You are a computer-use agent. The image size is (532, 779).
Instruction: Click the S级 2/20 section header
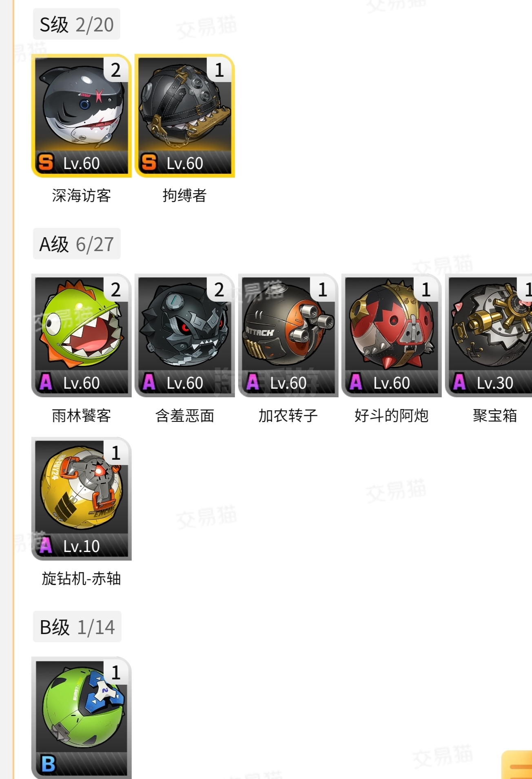77,24
